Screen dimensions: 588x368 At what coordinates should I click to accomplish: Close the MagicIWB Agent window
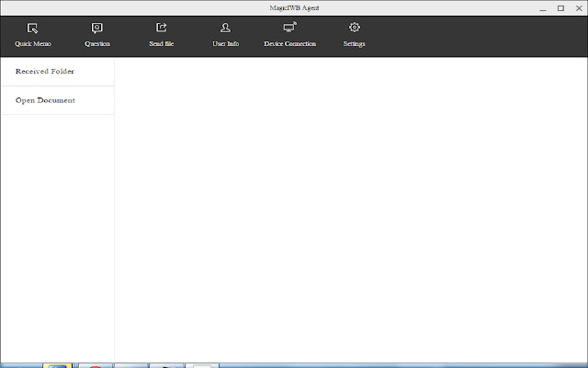577,7
